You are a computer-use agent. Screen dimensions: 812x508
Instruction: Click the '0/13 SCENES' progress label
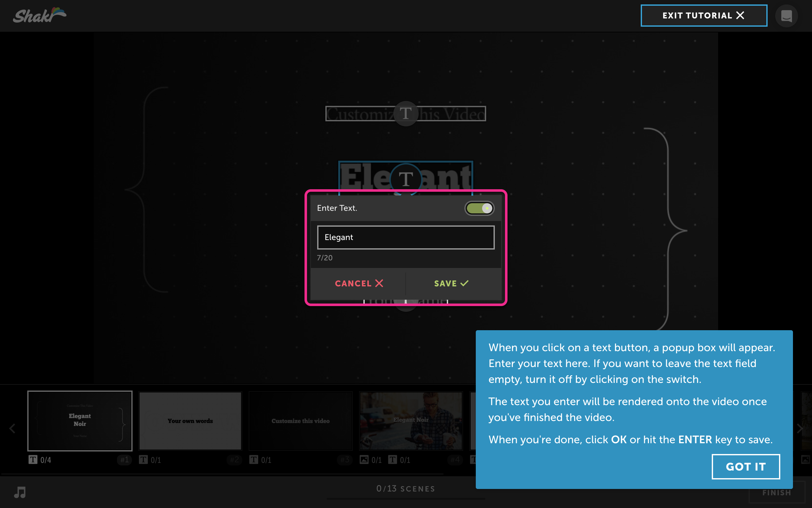tap(406, 489)
